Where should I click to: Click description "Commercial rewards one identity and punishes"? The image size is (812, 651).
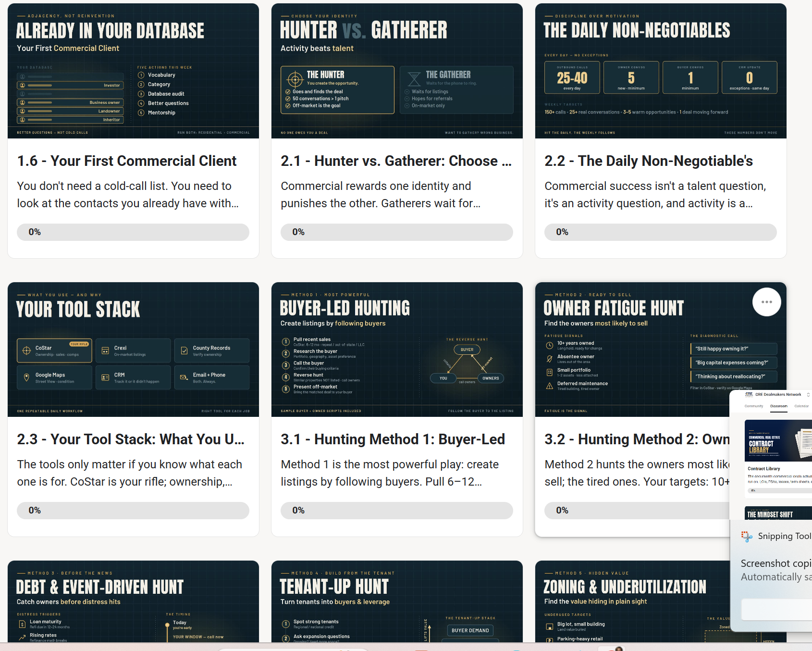pyautogui.click(x=381, y=195)
